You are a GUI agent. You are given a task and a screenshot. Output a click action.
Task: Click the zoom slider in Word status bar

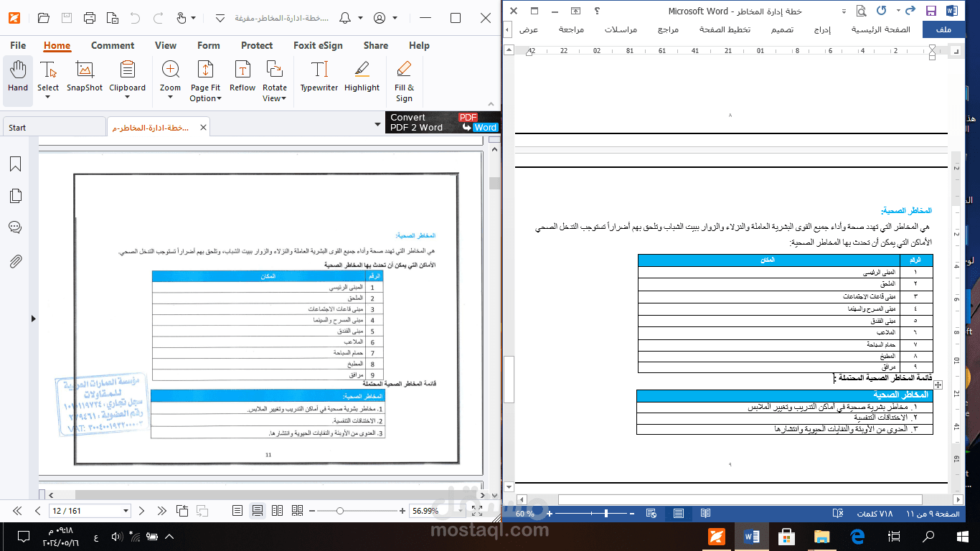coord(606,513)
